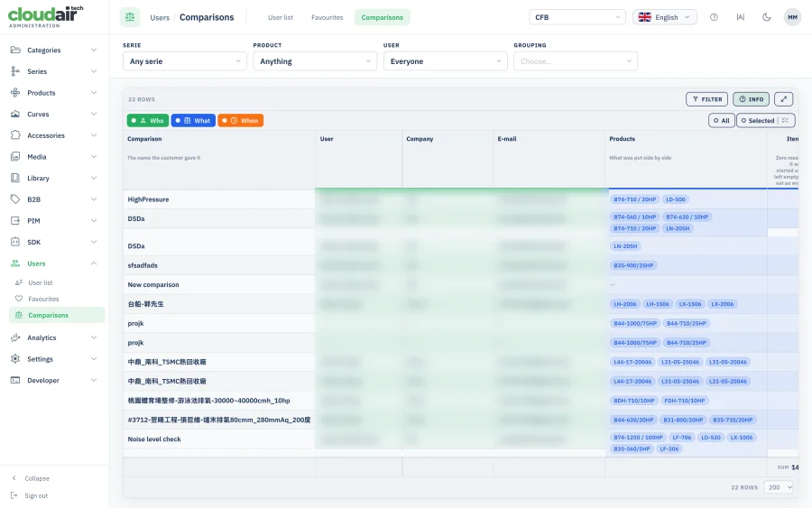Screen dimensions: 812x508
Task: Click the Series icon in sidebar
Action: point(15,71)
